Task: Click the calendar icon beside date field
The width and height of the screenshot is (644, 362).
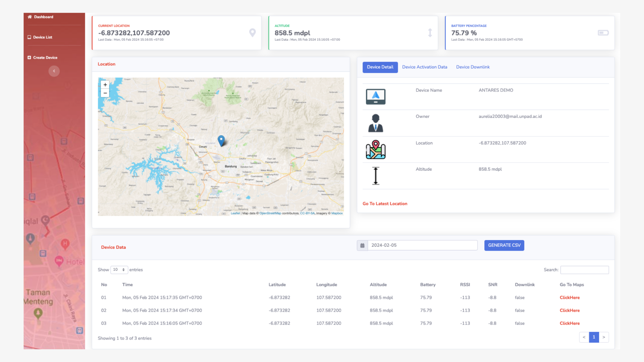Action: click(362, 245)
